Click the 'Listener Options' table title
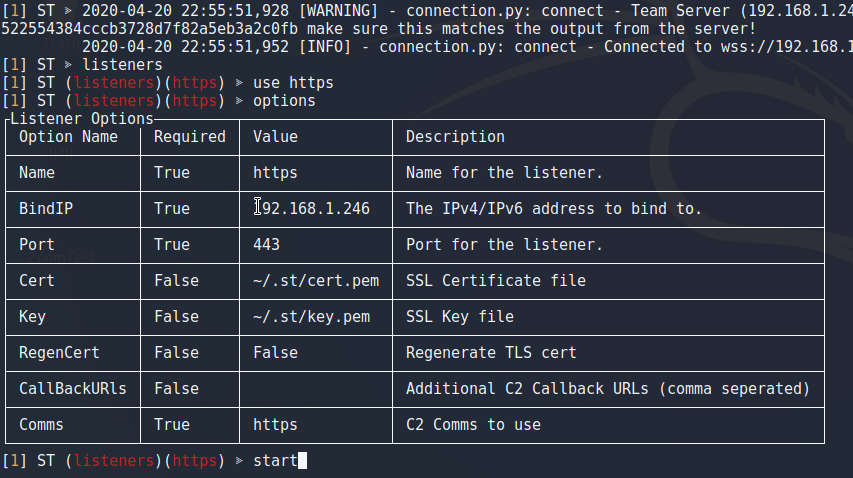The image size is (853, 478). (82, 119)
